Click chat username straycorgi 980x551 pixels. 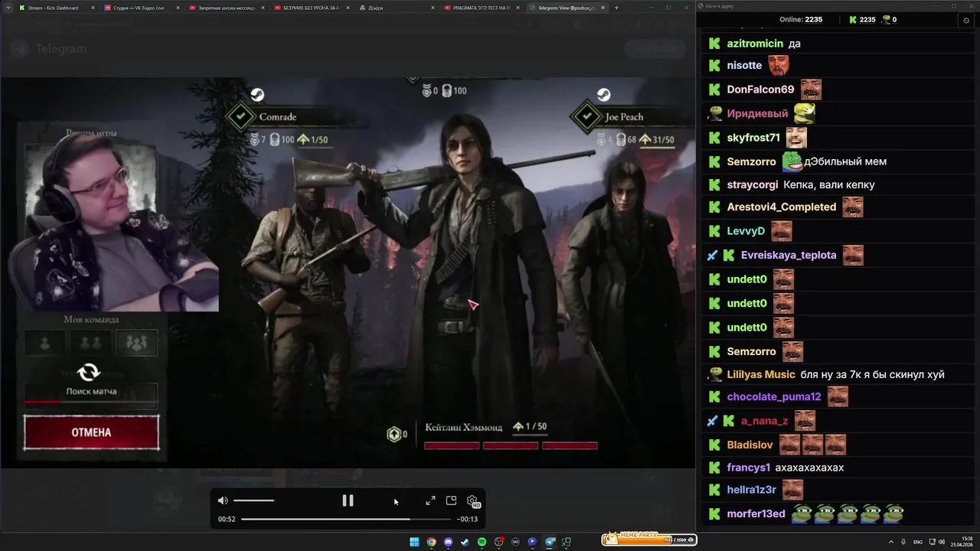click(x=753, y=184)
